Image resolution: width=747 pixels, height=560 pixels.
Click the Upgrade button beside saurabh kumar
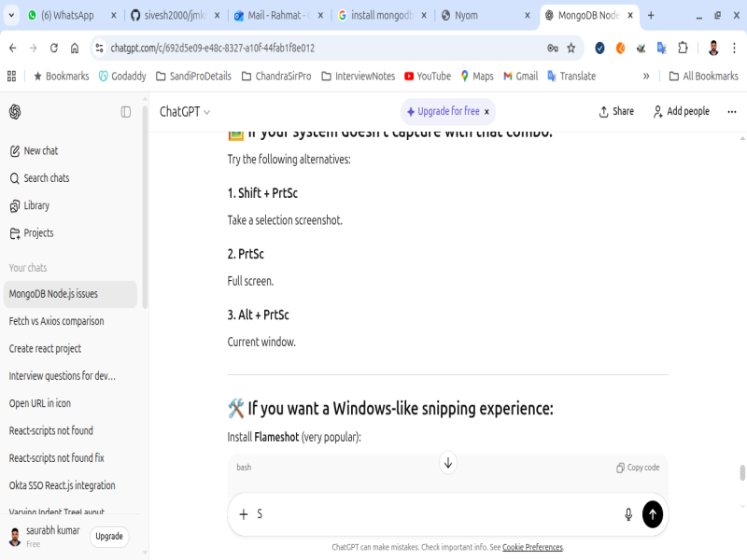coord(109,536)
